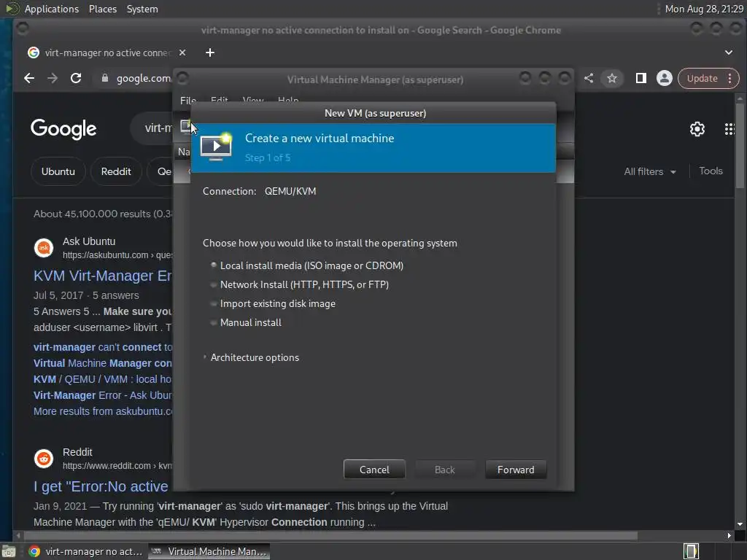Click the Chrome Update button
747x560 pixels.
pyautogui.click(x=703, y=78)
